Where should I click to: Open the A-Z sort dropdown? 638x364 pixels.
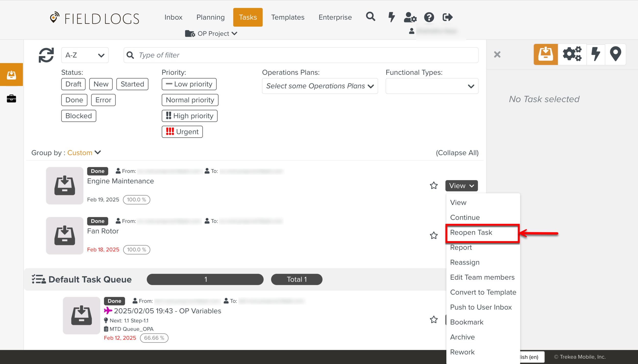click(x=85, y=55)
